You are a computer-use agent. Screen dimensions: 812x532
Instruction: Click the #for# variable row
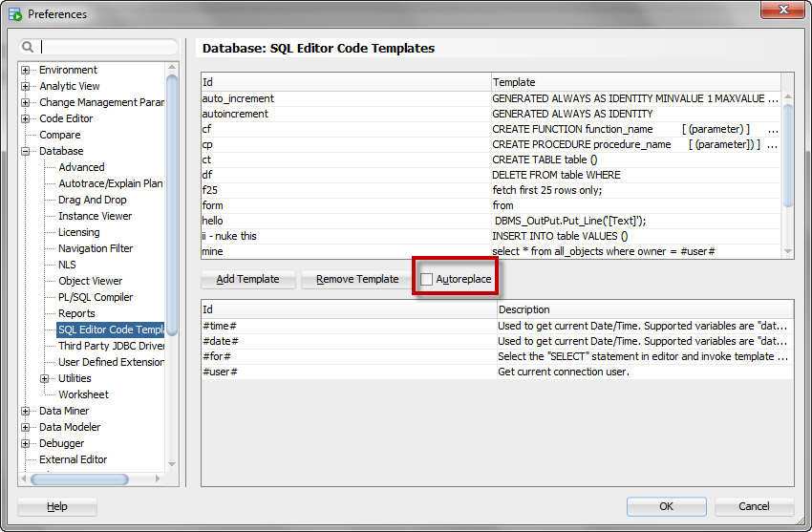point(497,356)
